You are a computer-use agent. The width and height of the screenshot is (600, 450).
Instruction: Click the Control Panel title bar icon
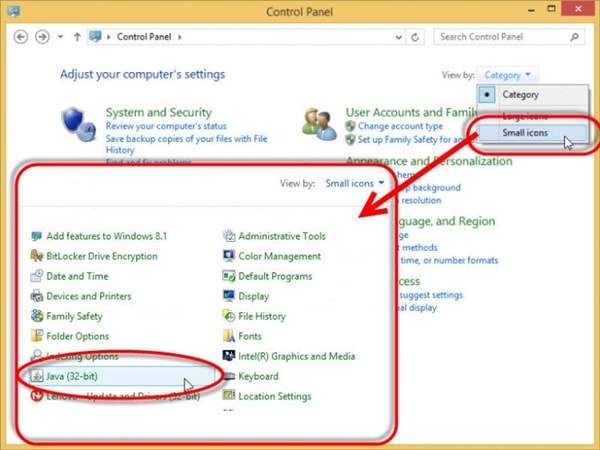pyautogui.click(x=14, y=11)
